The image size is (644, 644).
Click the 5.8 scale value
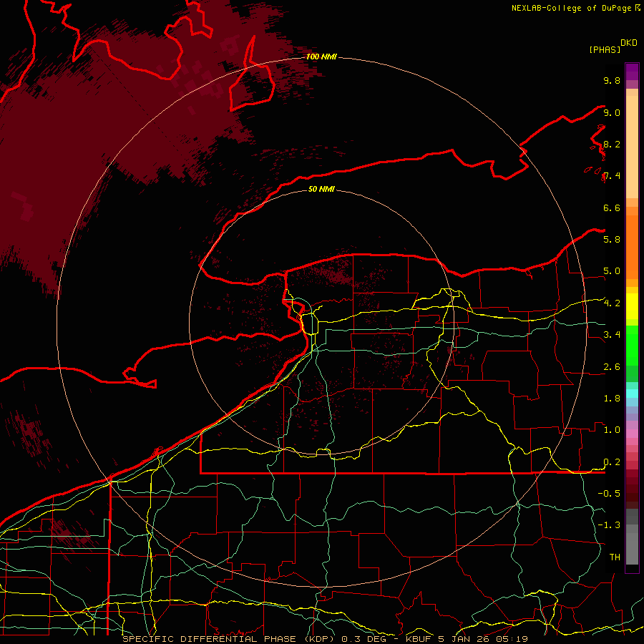612,240
